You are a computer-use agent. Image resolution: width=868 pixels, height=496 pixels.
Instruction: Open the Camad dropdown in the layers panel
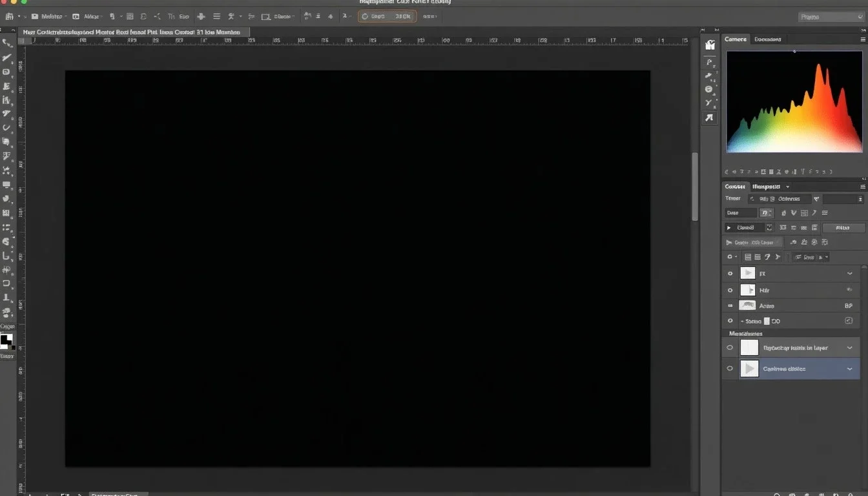749,227
